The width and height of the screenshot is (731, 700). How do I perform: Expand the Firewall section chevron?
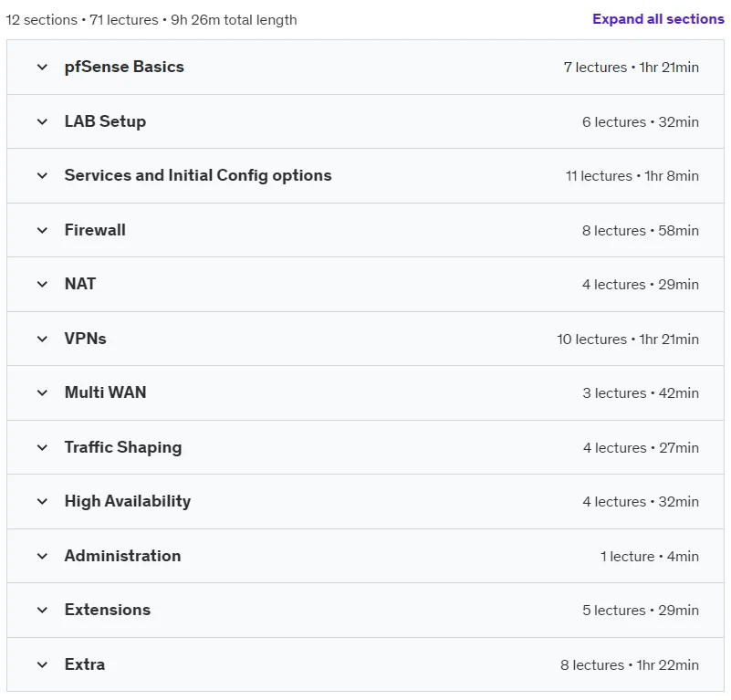coord(42,230)
